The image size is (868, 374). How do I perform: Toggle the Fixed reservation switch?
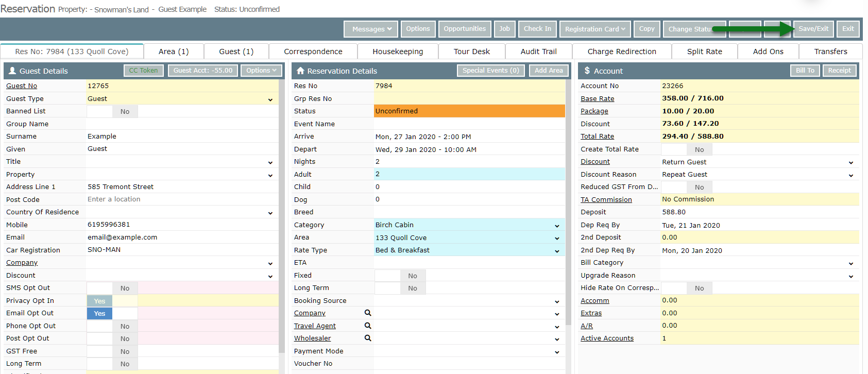[400, 276]
